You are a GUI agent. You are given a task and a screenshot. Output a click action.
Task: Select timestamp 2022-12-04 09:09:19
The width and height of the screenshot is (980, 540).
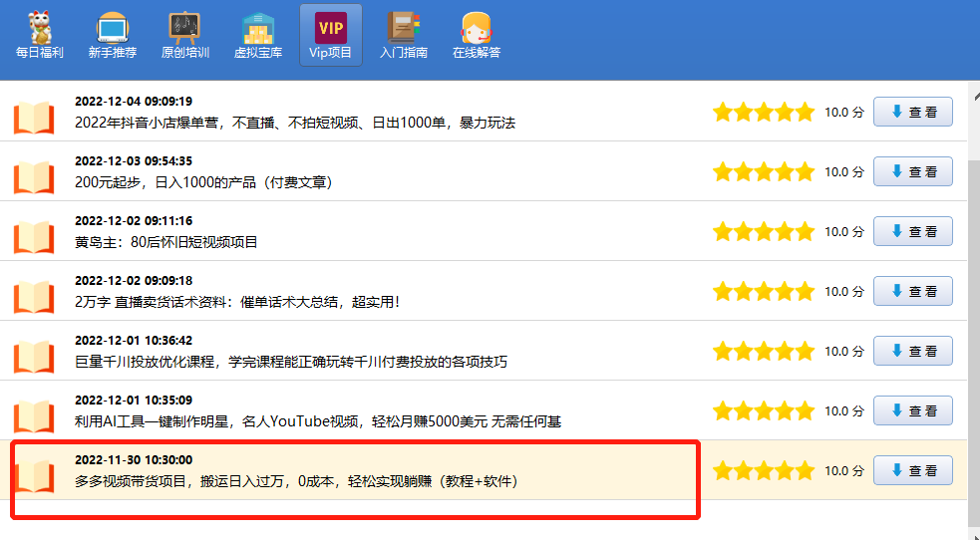pyautogui.click(x=134, y=102)
